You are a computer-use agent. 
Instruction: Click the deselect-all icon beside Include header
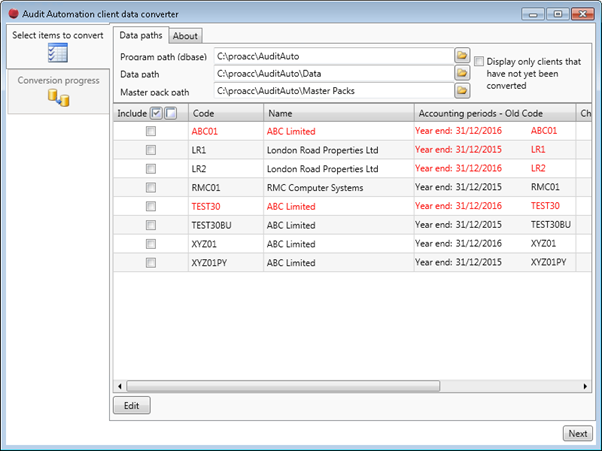170,113
